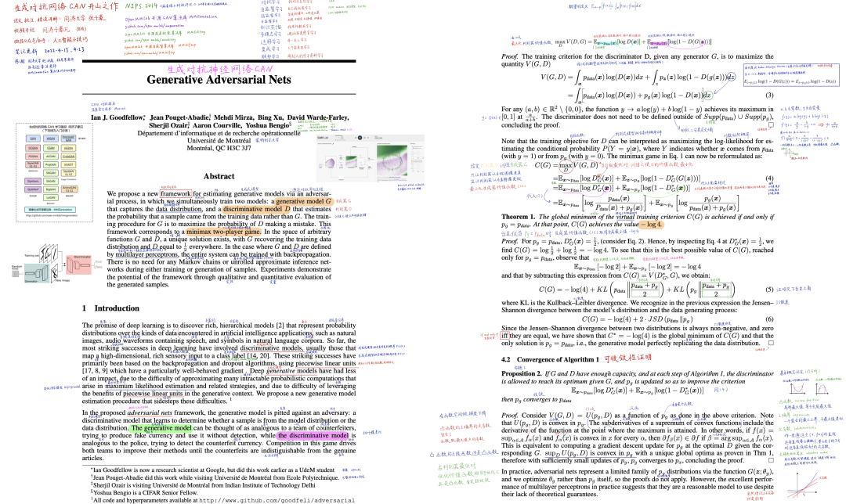Click the paper title 'Generative Adversarial Nets'
Screen dimensions: 846x504
point(219,80)
